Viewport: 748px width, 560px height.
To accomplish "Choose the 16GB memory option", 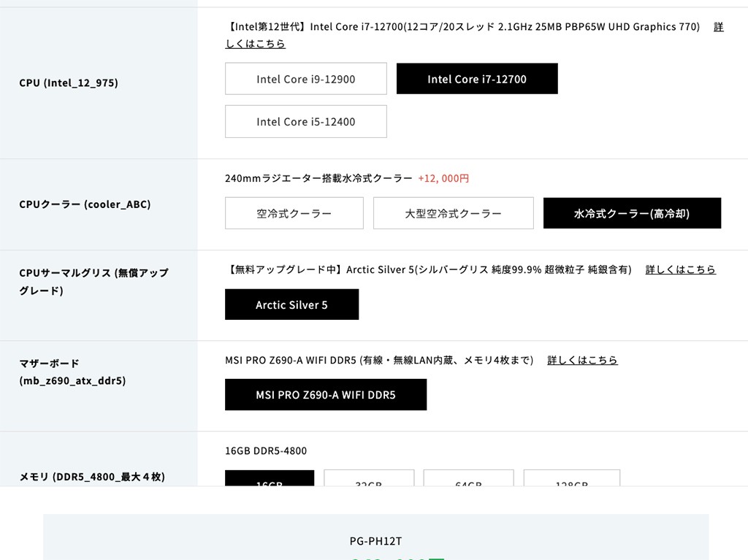I will (x=270, y=479).
